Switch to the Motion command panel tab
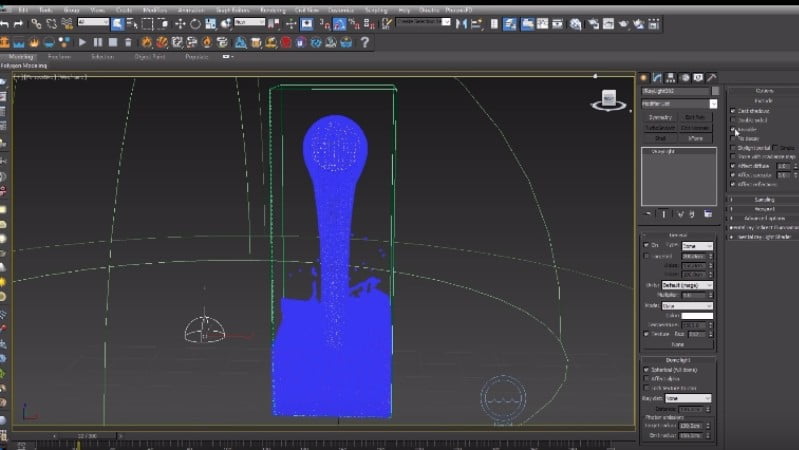This screenshot has width=799, height=450. (x=684, y=77)
